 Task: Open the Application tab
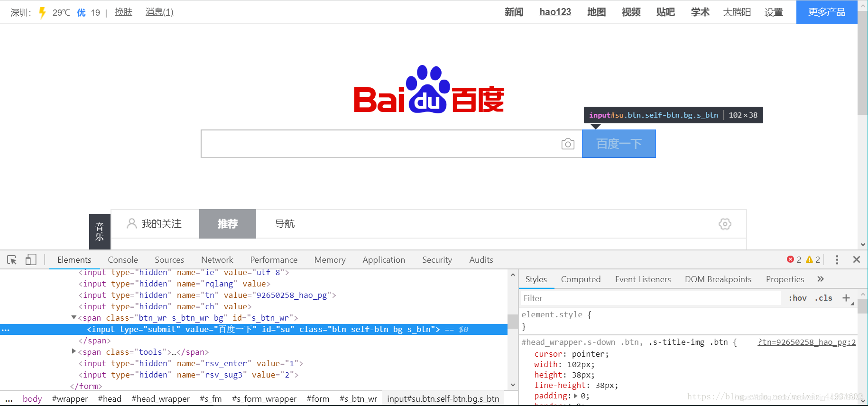point(384,260)
